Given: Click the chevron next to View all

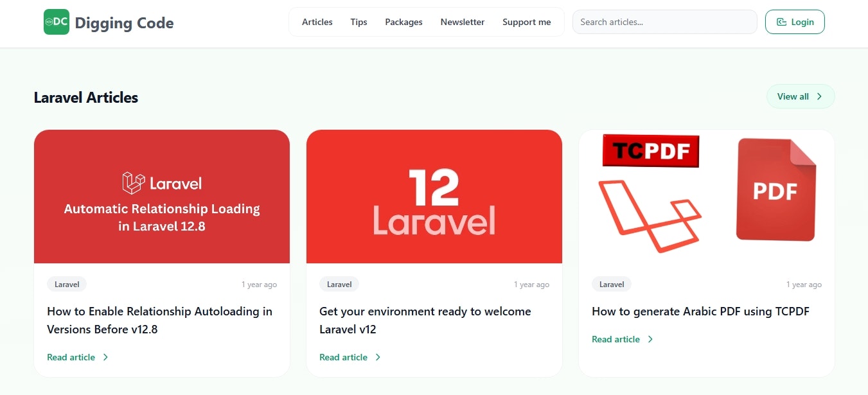Looking at the screenshot, I should tap(819, 96).
